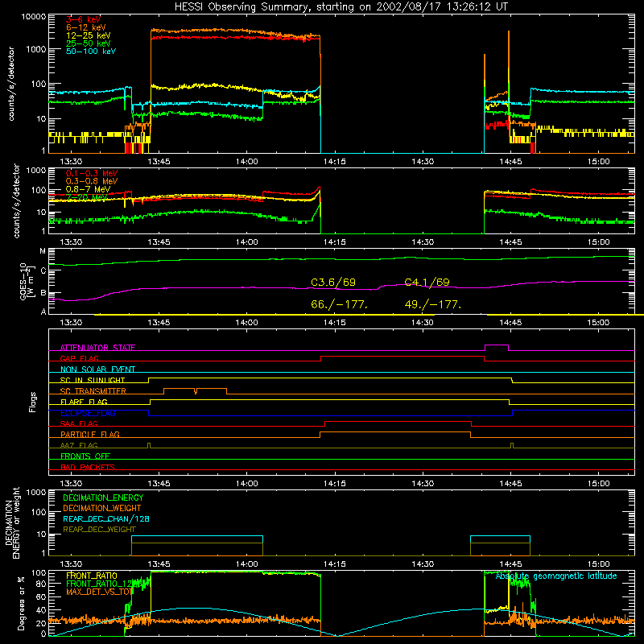Click the REAR_DEC_WEIGHT legend label

(x=99, y=530)
